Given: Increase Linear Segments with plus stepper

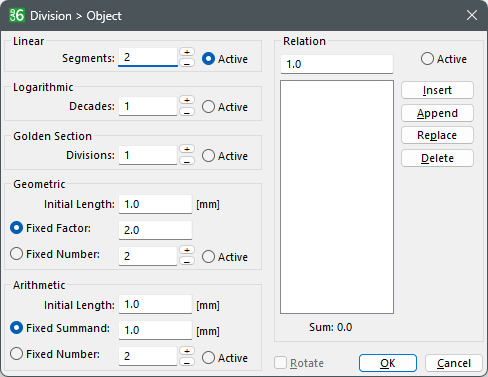Looking at the screenshot, I should coord(187,52).
